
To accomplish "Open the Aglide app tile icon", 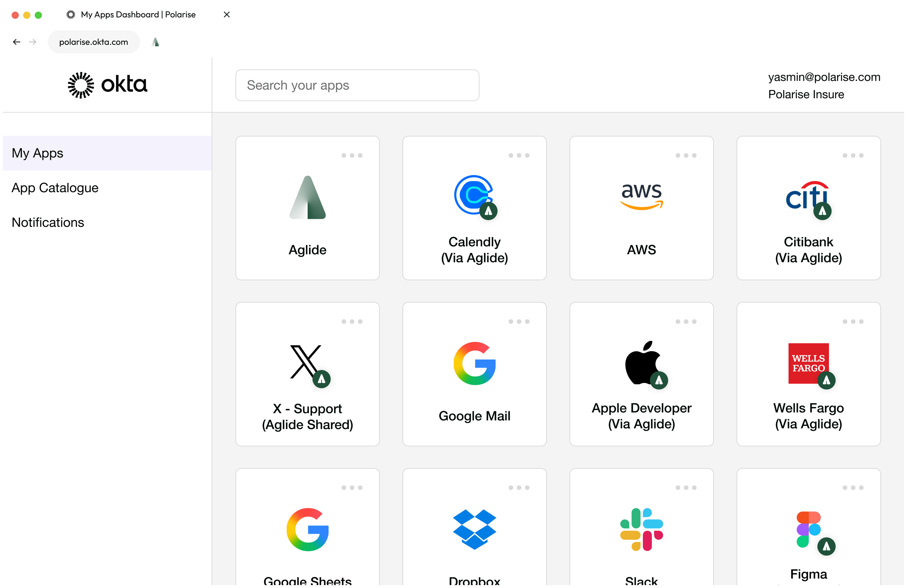I will (x=307, y=197).
